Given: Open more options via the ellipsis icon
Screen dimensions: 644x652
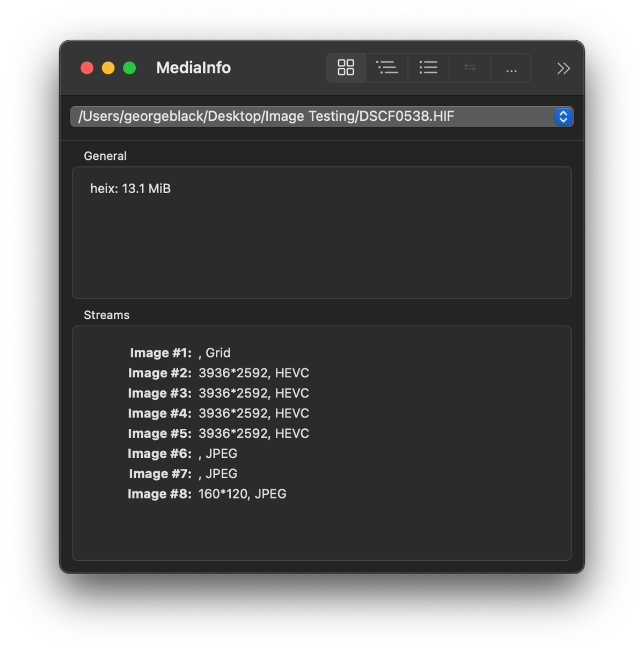Looking at the screenshot, I should point(510,68).
